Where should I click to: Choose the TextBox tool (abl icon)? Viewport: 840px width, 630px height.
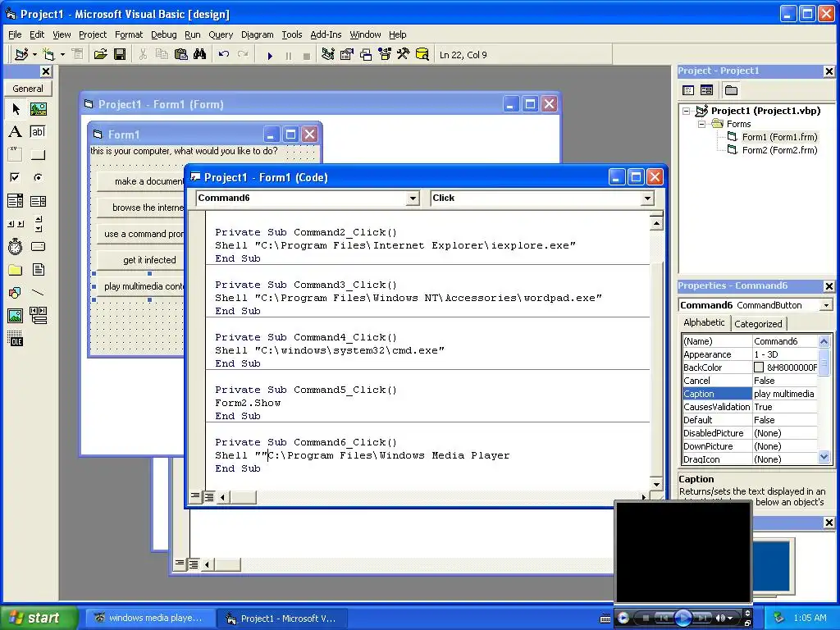pyautogui.click(x=38, y=132)
